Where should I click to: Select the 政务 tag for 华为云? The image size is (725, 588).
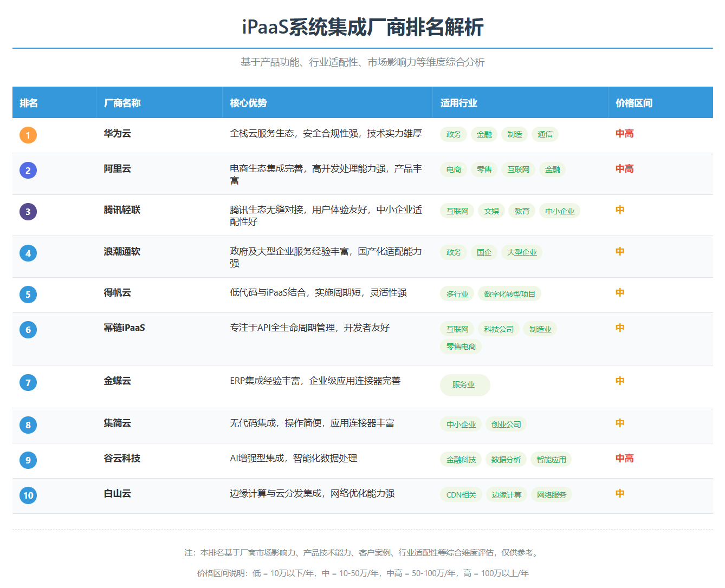coord(453,134)
